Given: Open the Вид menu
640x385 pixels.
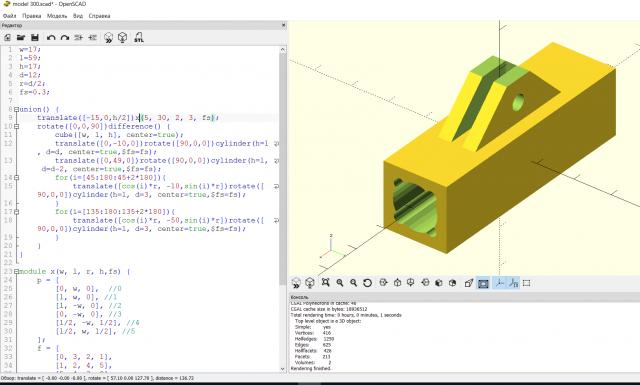Looking at the screenshot, I should (x=78, y=16).
